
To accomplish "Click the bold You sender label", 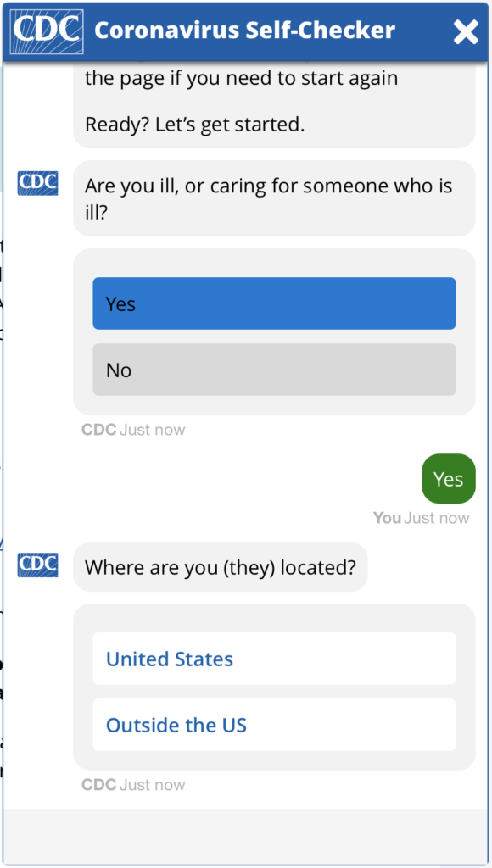I will [x=387, y=518].
